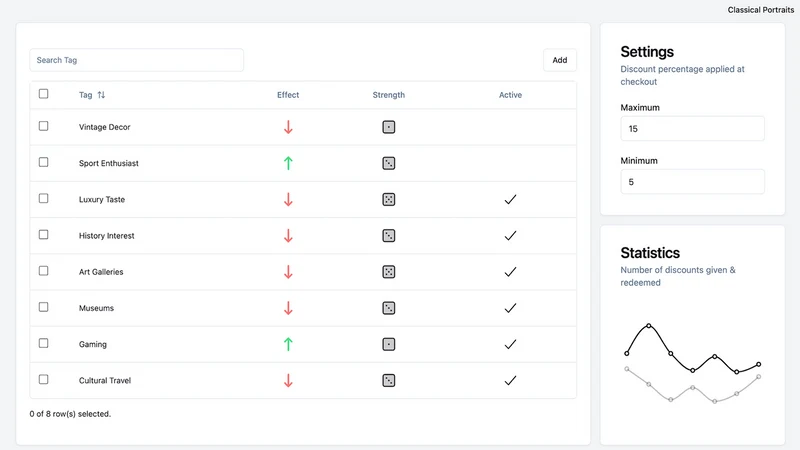This screenshot has height=450, width=800.
Task: Click the strength dice icon for Cultural Travel
Action: 389,381
